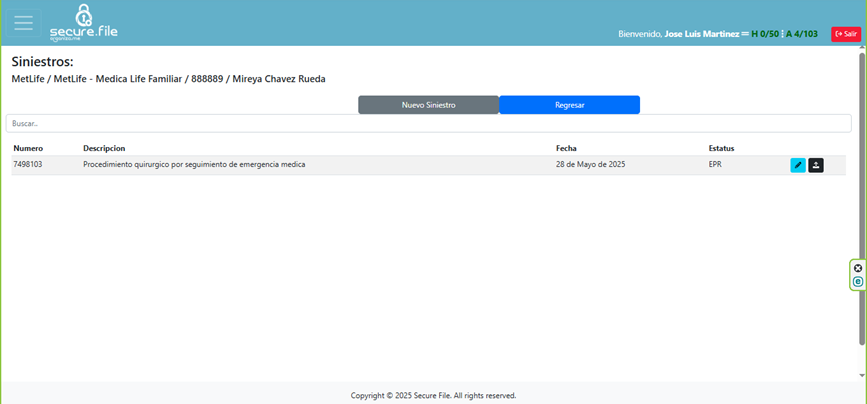Click the Numero column header
This screenshot has height=404, width=867.
28,148
